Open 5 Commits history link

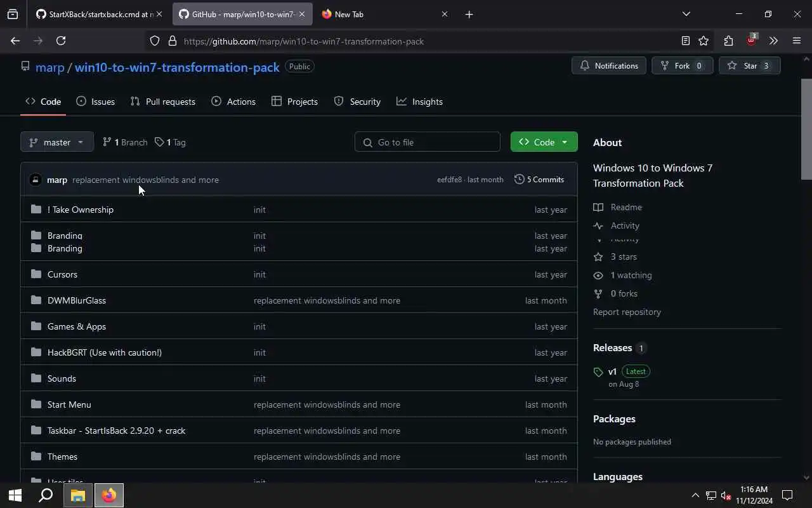[x=539, y=180]
